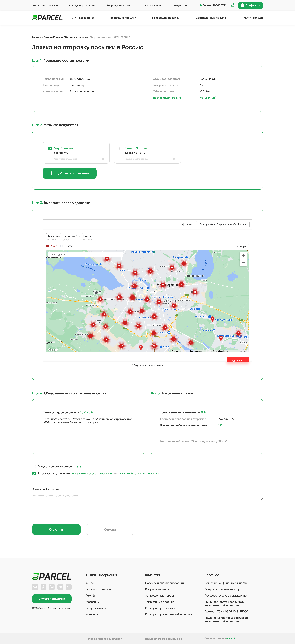Open Выкуп товаров in top bar
The image size is (295, 644).
click(182, 5)
